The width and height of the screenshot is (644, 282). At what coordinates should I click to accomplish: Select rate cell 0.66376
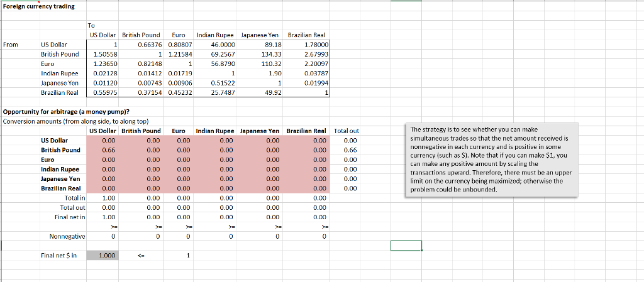click(x=141, y=45)
